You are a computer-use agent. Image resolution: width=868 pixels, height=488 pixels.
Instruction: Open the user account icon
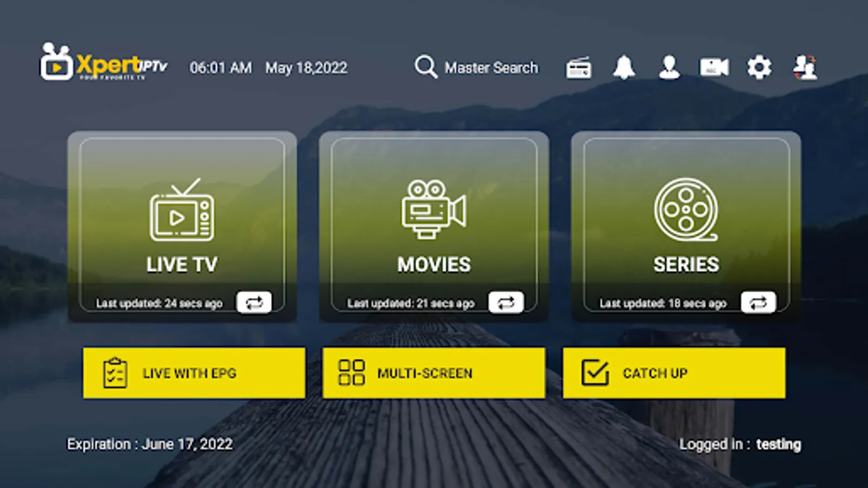[668, 67]
